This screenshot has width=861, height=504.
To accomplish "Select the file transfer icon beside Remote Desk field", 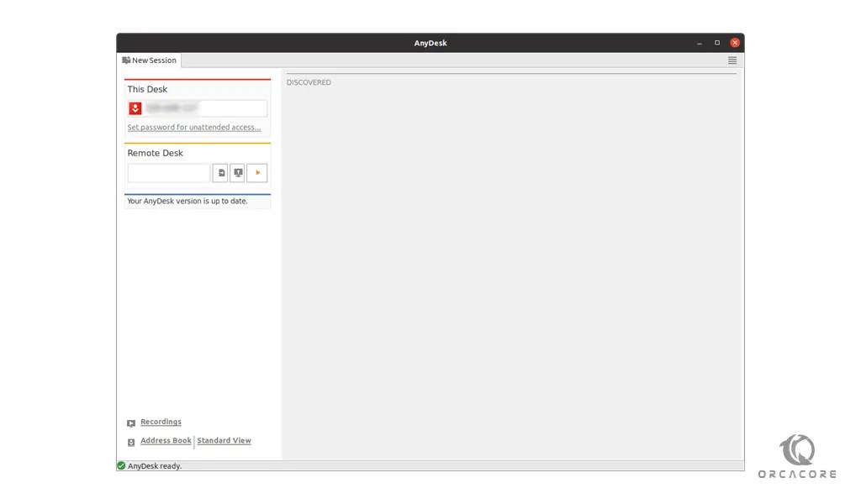I will click(x=220, y=172).
